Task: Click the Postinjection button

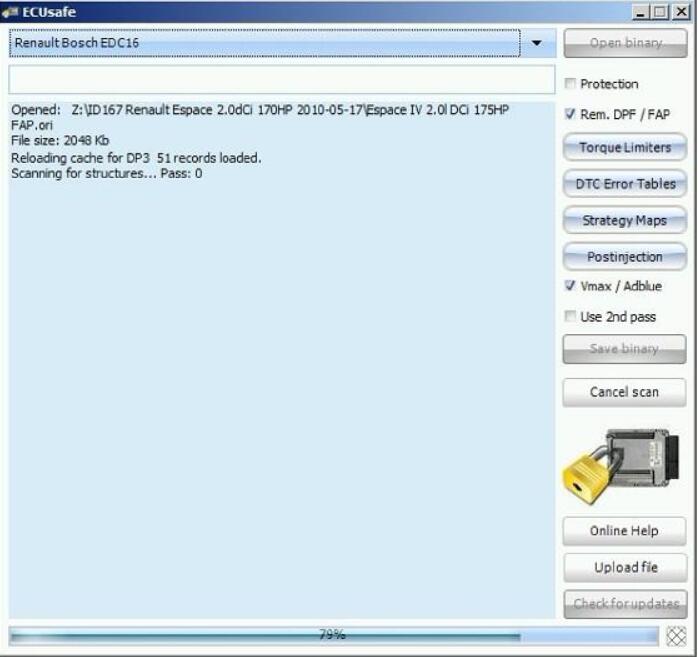Action: click(x=625, y=257)
